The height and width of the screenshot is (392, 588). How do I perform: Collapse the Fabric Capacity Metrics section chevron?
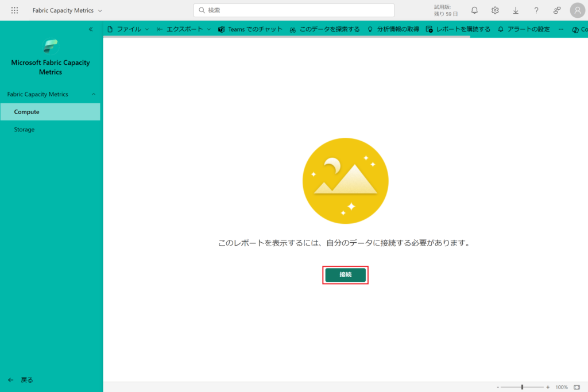point(94,95)
